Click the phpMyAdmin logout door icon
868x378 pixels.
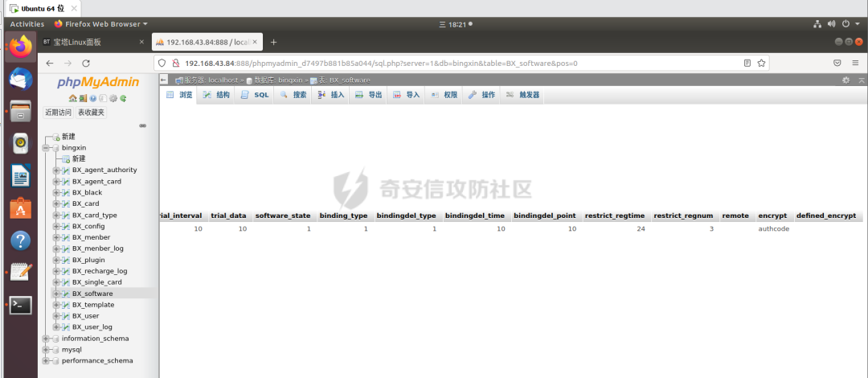(x=83, y=98)
